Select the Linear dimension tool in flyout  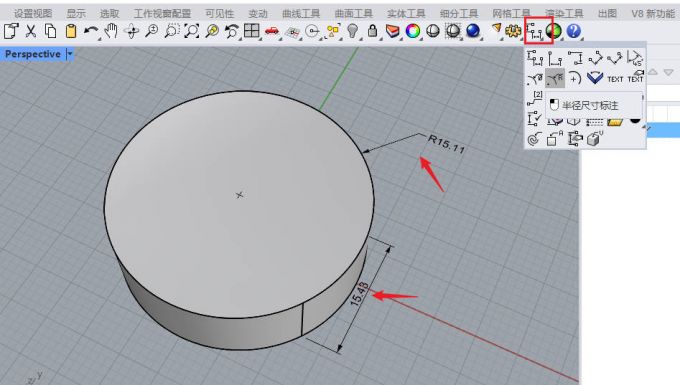535,58
